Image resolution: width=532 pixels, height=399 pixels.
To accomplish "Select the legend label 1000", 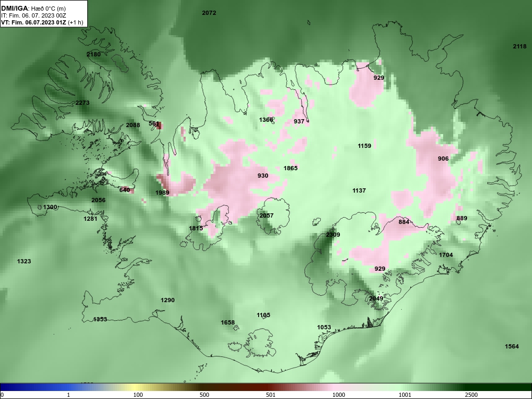I will click(x=339, y=395).
